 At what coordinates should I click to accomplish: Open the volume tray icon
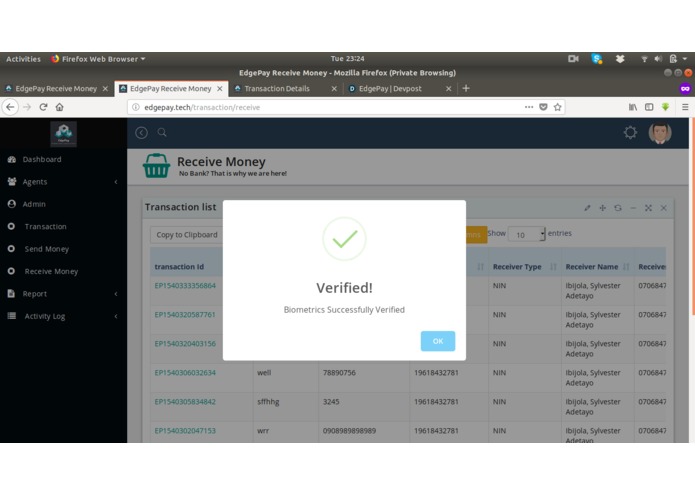(658, 58)
